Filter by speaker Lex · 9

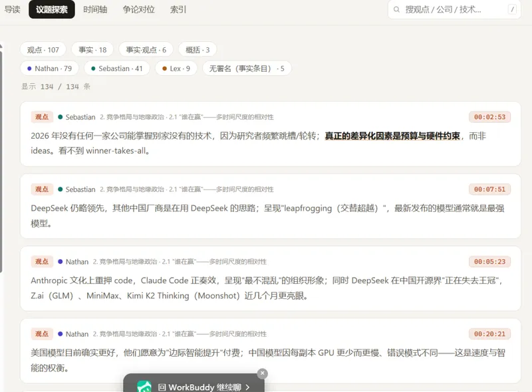(x=176, y=68)
